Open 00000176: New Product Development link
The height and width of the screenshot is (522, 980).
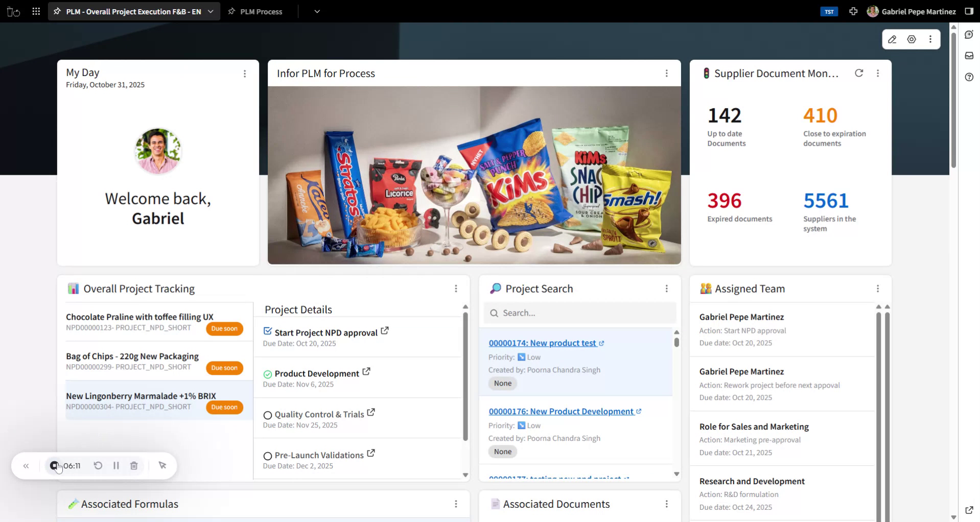561,412
